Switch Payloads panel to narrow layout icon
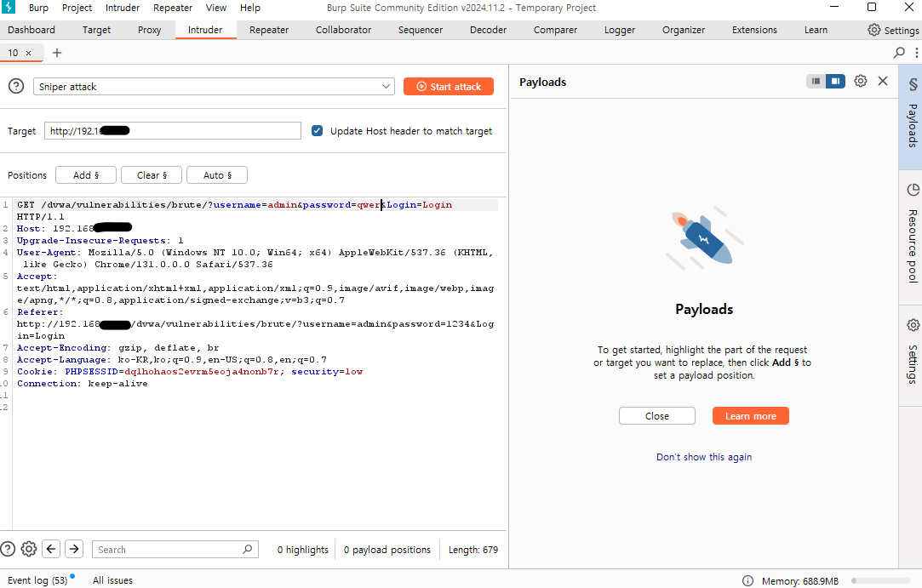The height and width of the screenshot is (588, 922). point(816,81)
